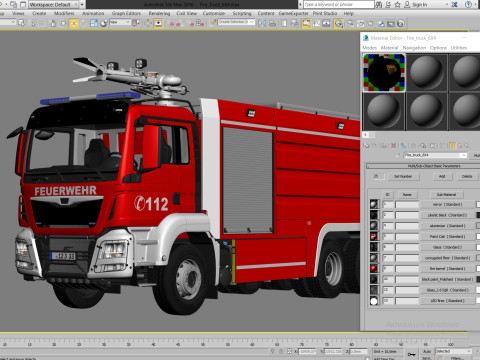Click the Z coordinate field
The width and height of the screenshot is (480, 360).
click(x=359, y=351)
